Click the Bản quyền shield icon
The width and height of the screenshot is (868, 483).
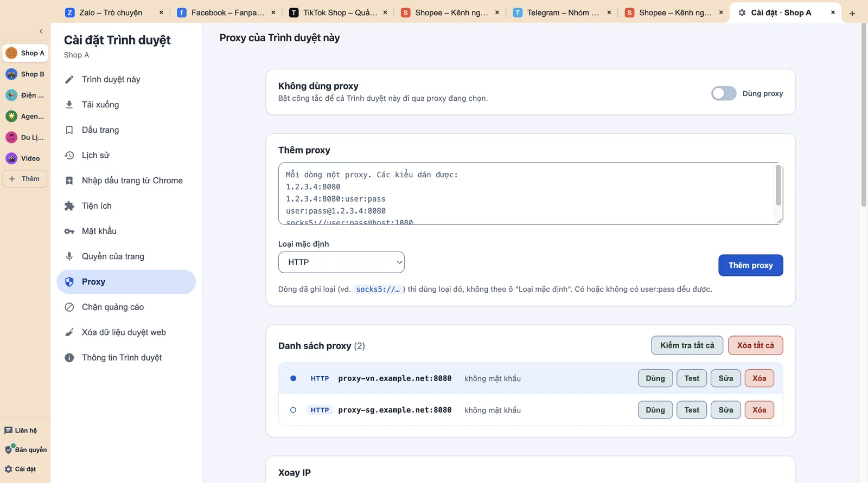click(x=9, y=449)
